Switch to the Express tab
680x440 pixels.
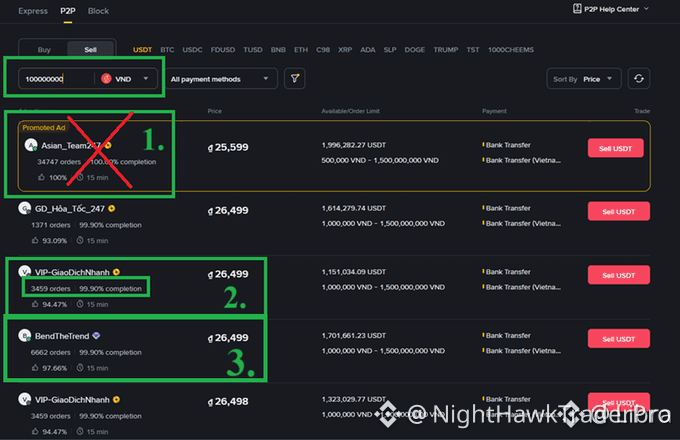click(x=33, y=11)
